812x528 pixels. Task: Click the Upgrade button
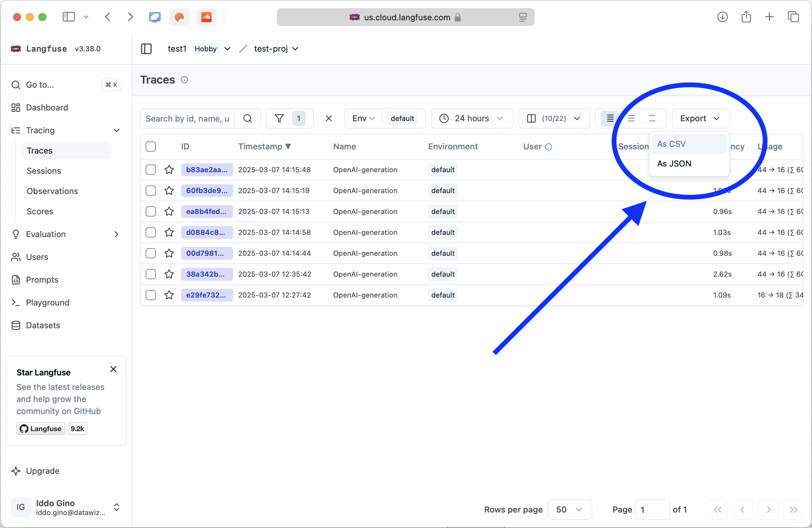click(x=42, y=471)
